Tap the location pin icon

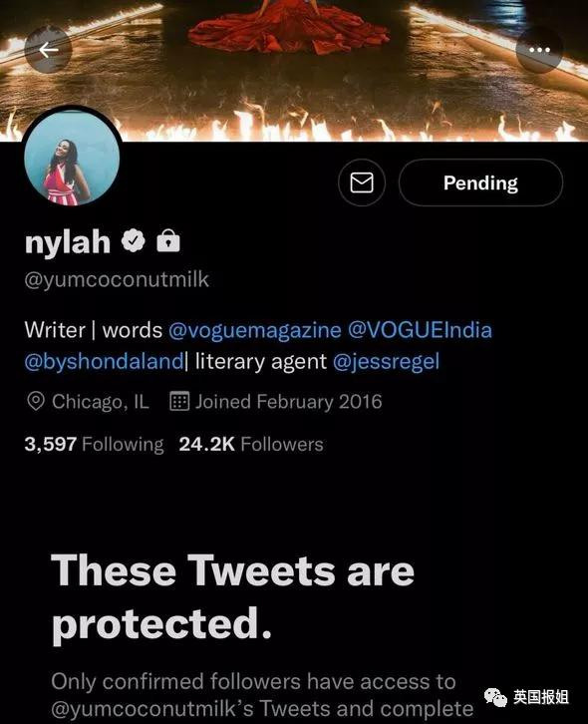(x=36, y=401)
